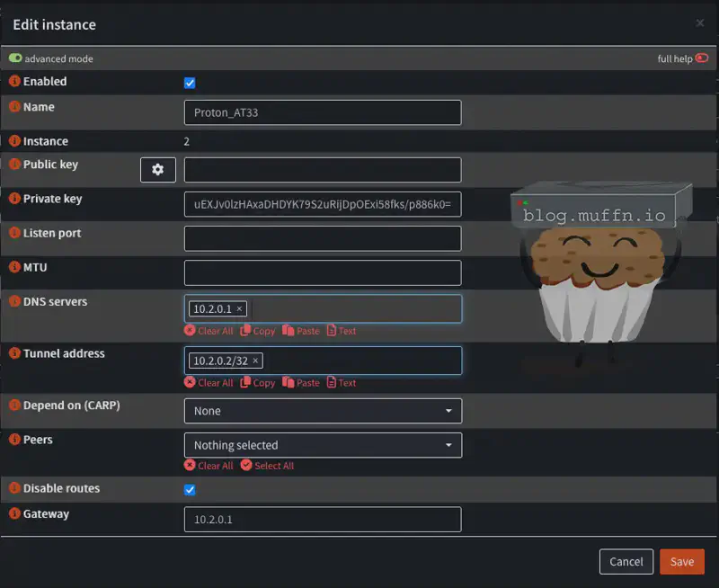Click Copy under Tunnel address
The height and width of the screenshot is (588, 719).
258,383
